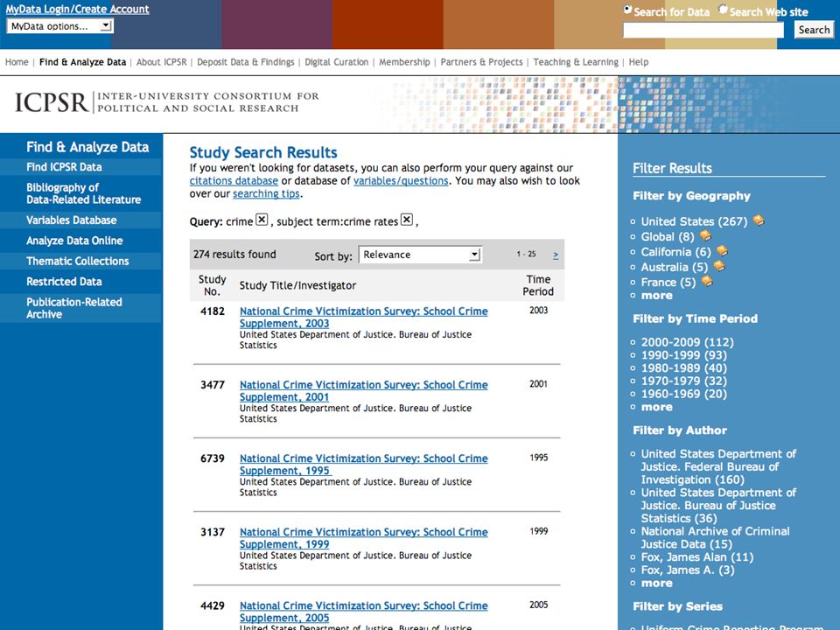Open Analyze Data Online in sidebar
840x630 pixels.
(74, 241)
